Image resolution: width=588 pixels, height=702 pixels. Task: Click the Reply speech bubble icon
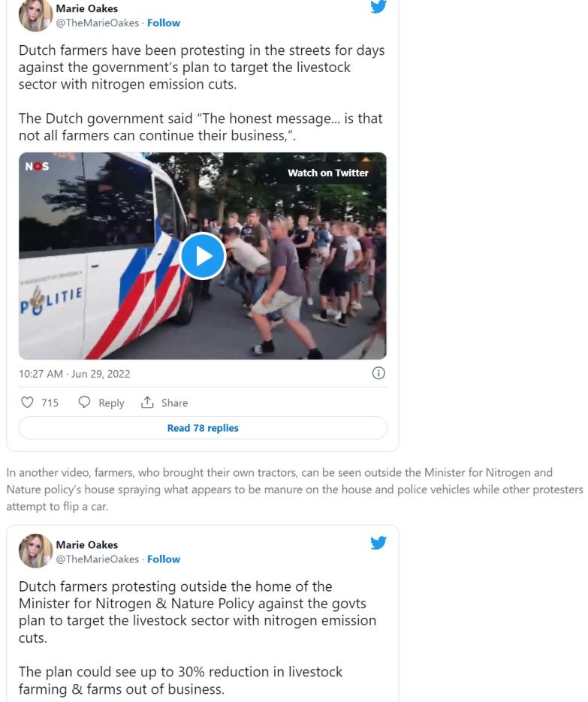point(84,402)
